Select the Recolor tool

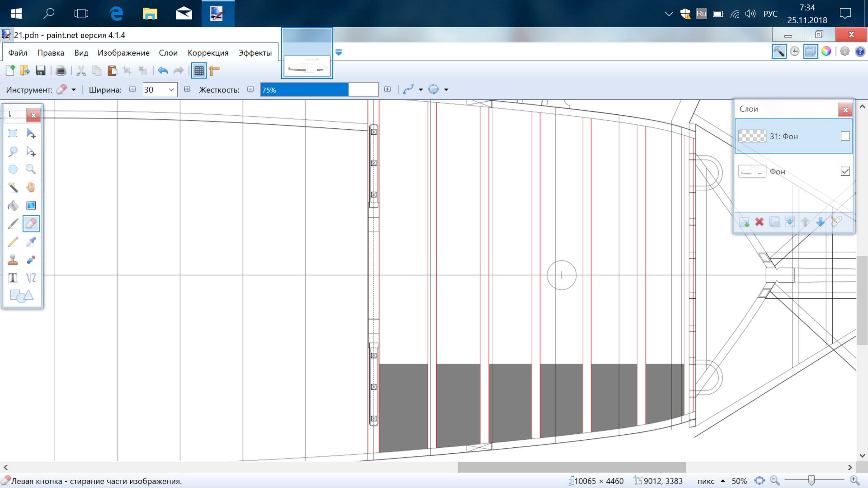coord(31,260)
